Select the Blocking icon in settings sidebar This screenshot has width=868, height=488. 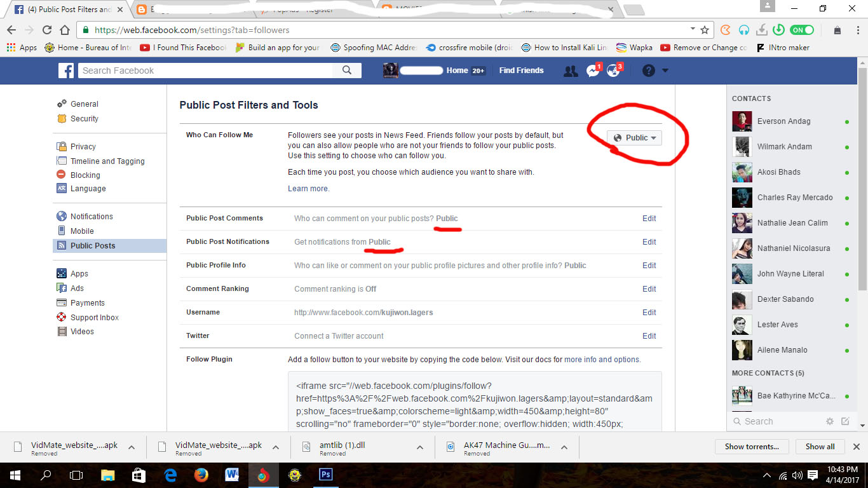tap(61, 175)
